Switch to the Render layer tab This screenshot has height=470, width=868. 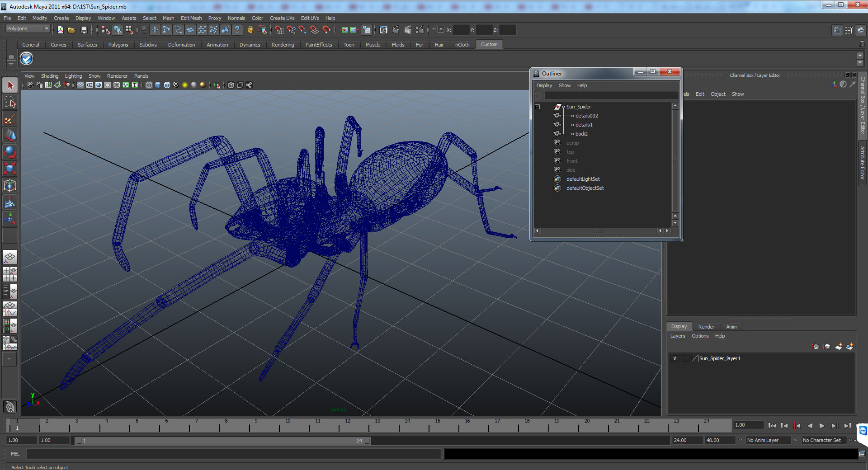(x=706, y=327)
